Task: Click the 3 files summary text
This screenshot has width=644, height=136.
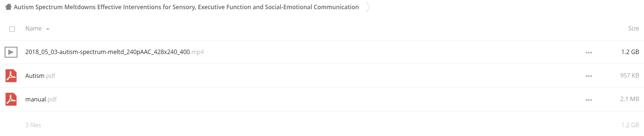Action: 33,125
